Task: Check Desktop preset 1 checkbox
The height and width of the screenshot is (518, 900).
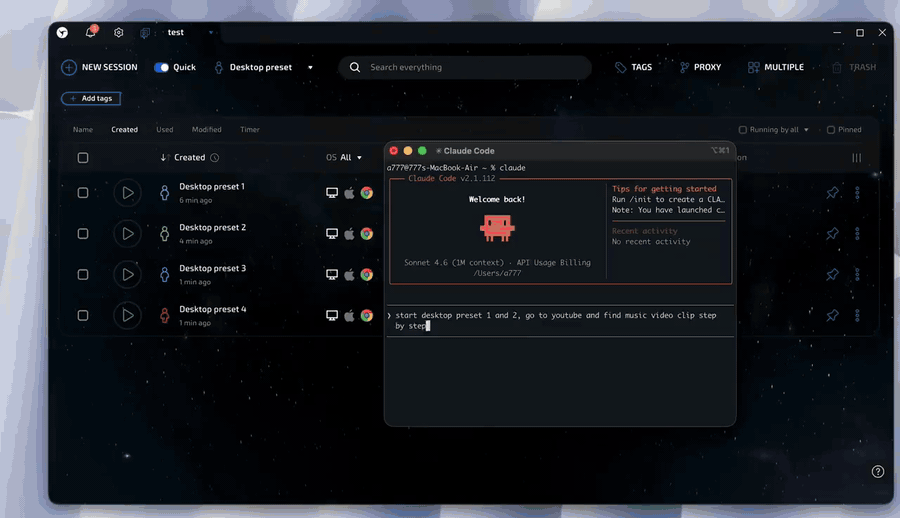Action: coord(83,193)
